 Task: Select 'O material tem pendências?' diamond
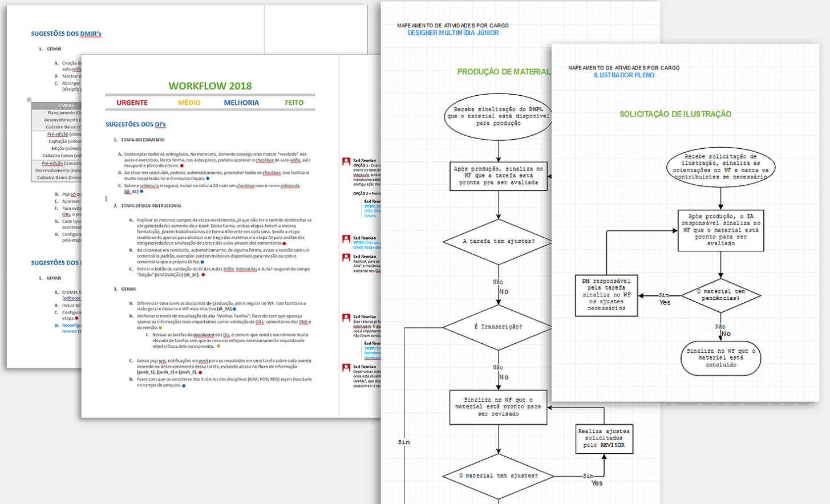[720, 295]
